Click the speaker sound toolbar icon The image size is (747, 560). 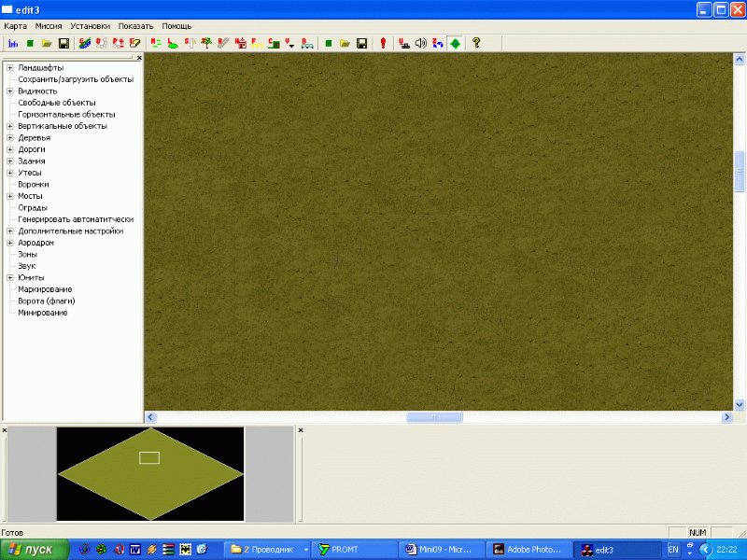421,43
